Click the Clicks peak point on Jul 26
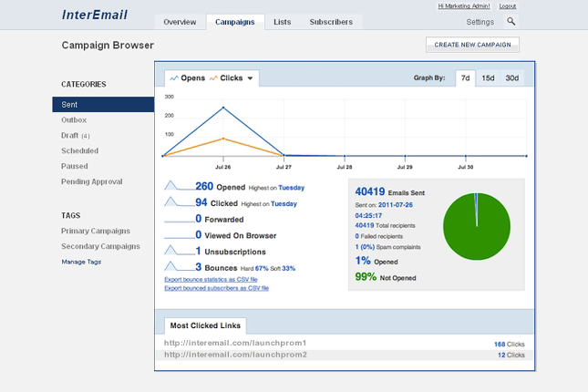The width and height of the screenshot is (588, 392). coord(223,139)
